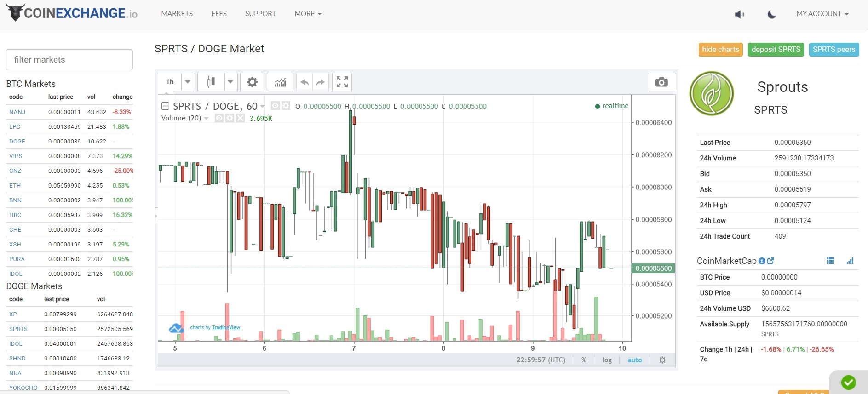Click the 1h interval label
This screenshot has height=394, width=868.
coord(170,82)
